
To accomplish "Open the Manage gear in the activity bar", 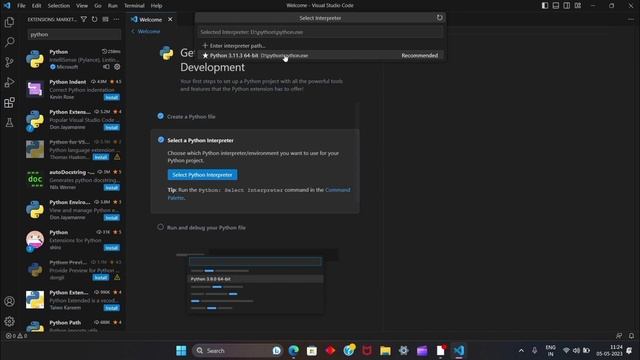I will 9,321.
